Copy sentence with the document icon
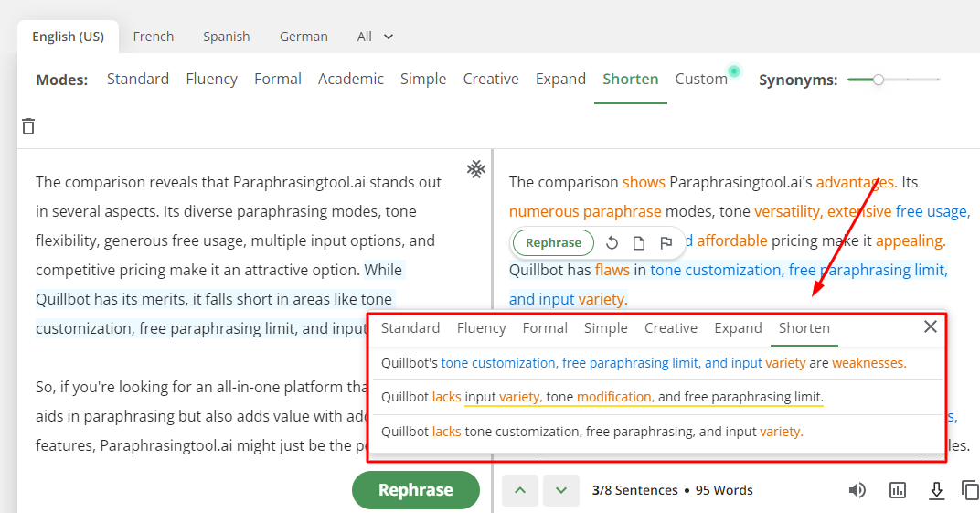980x513 pixels. pos(639,243)
